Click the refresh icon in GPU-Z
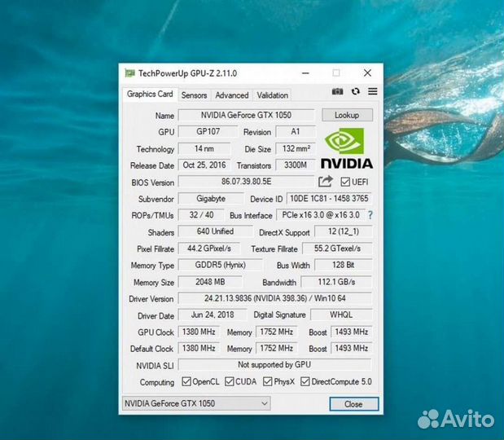 click(x=355, y=91)
